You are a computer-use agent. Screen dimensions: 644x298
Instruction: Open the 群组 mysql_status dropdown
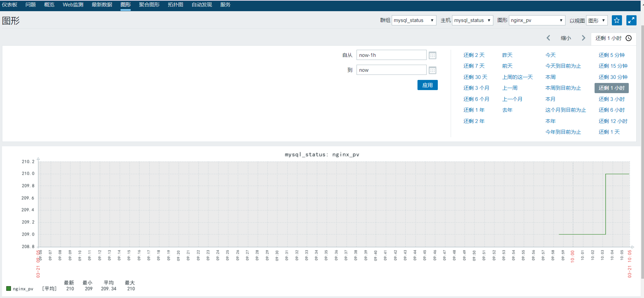click(414, 20)
